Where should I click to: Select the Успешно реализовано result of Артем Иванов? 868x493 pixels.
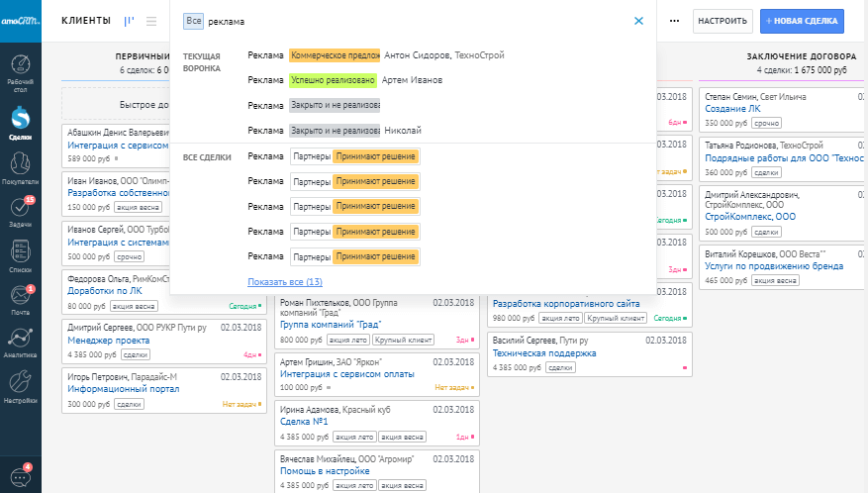coord(333,80)
